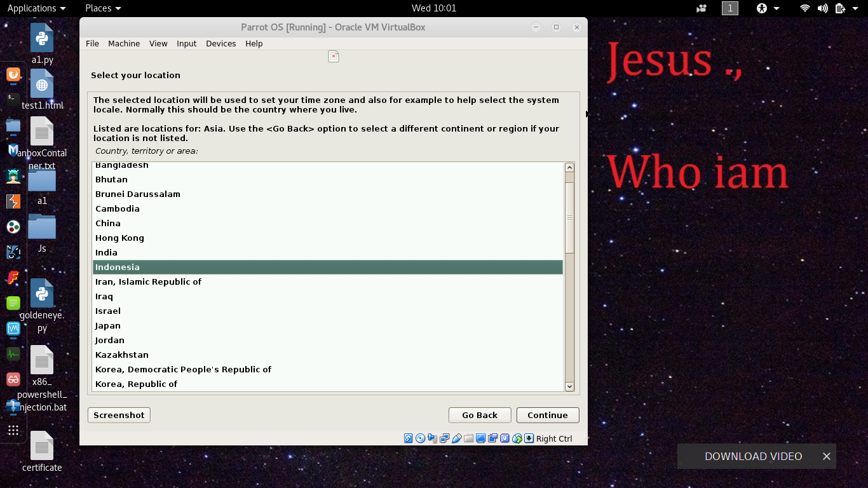Launch Metasploit shield icon in dock
Image resolution: width=868 pixels, height=488 pixels.
[x=13, y=151]
